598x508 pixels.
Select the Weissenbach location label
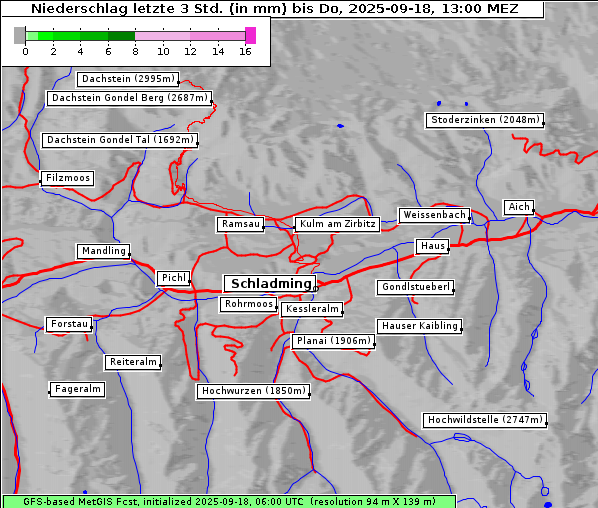(x=434, y=215)
